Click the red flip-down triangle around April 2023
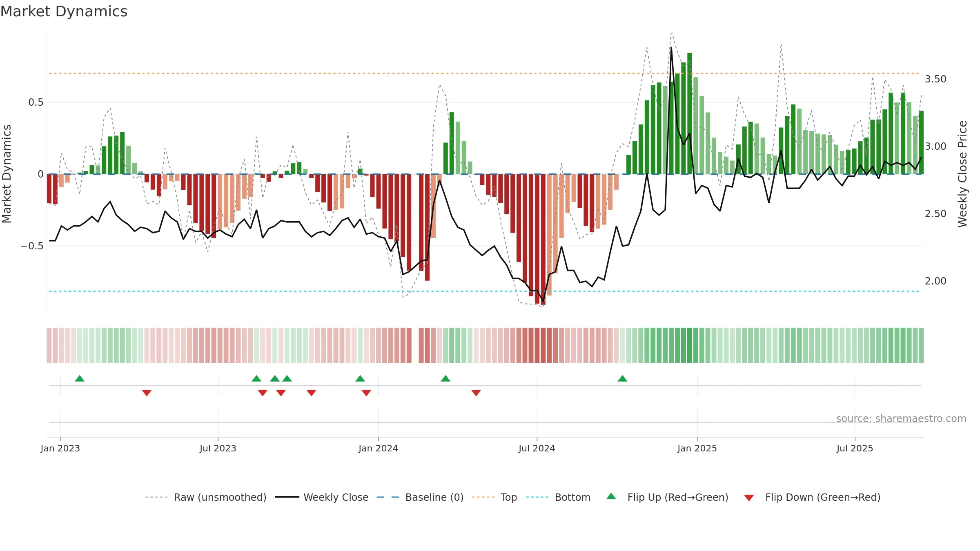 (x=147, y=393)
